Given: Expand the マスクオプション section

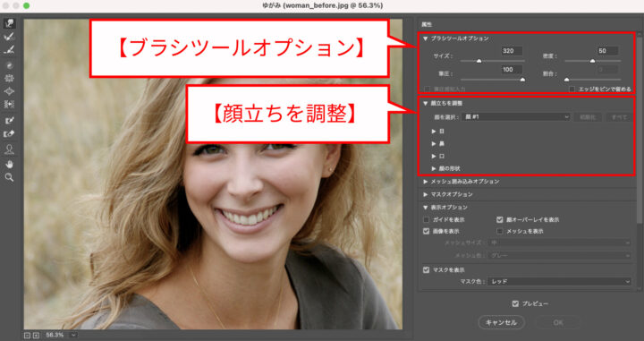Looking at the screenshot, I should tap(426, 194).
